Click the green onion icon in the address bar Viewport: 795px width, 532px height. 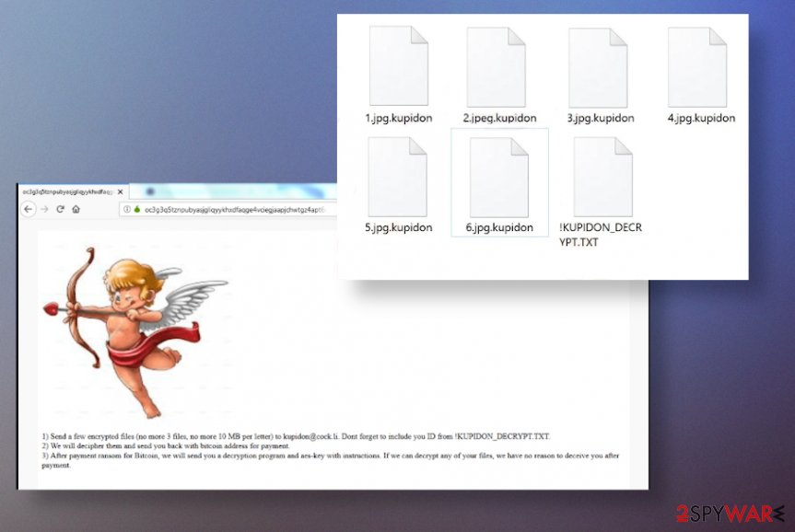click(x=137, y=209)
